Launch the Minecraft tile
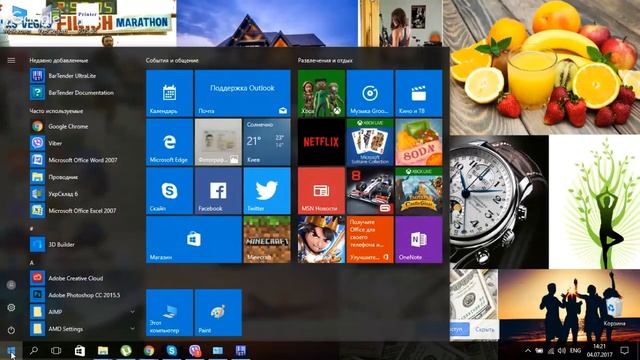Viewport: 640px width, 360px height. click(267, 240)
